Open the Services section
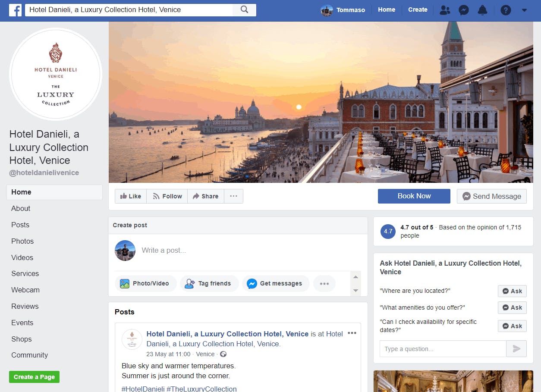The height and width of the screenshot is (392, 541). [25, 273]
